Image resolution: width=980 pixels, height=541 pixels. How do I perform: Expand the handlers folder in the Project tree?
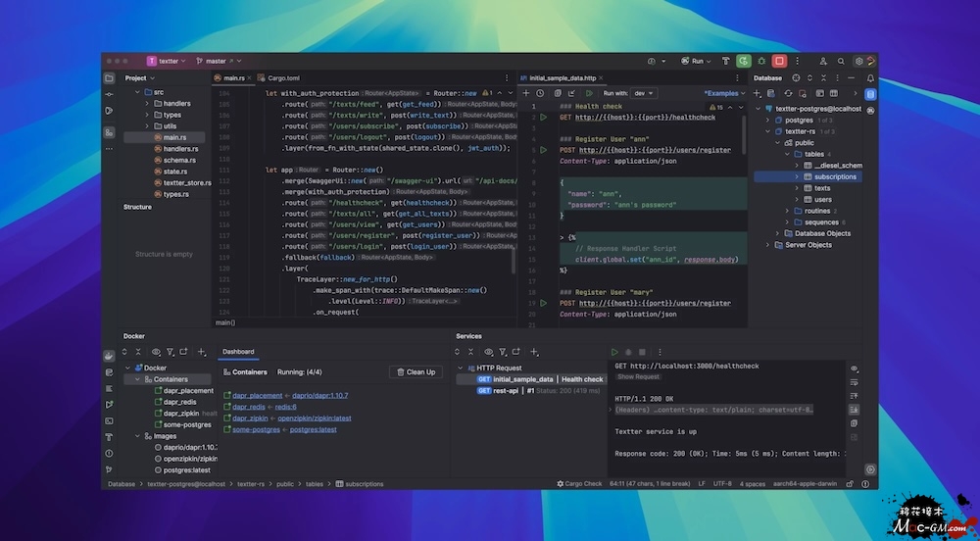pyautogui.click(x=147, y=103)
